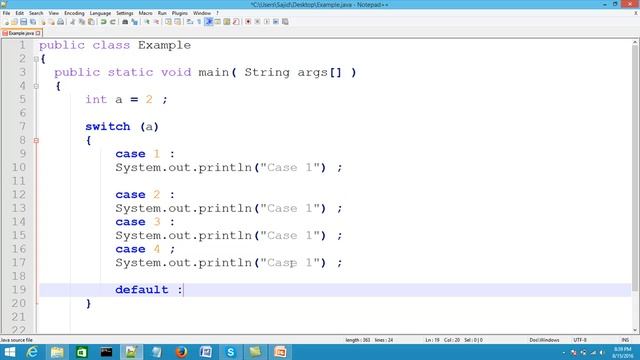Click the taskbar clock showing date and time

pos(623,352)
